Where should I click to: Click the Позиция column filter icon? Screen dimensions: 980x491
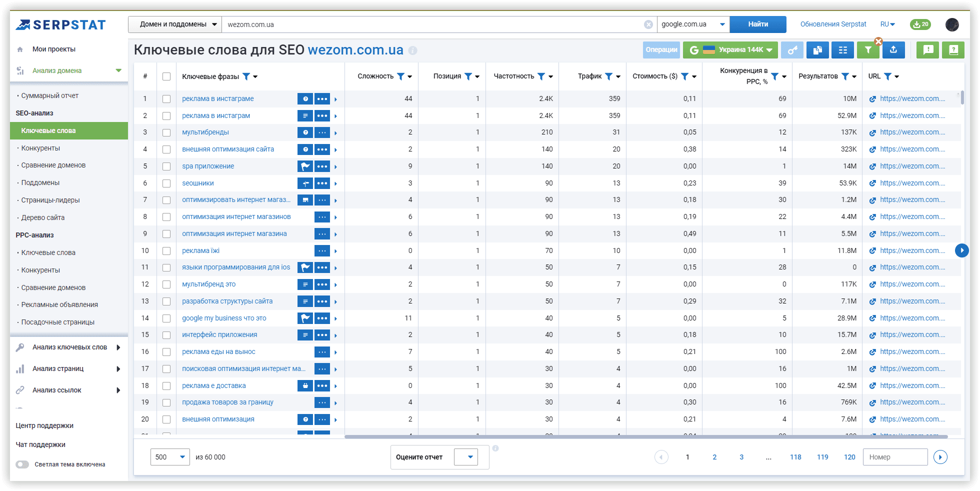[x=468, y=76]
